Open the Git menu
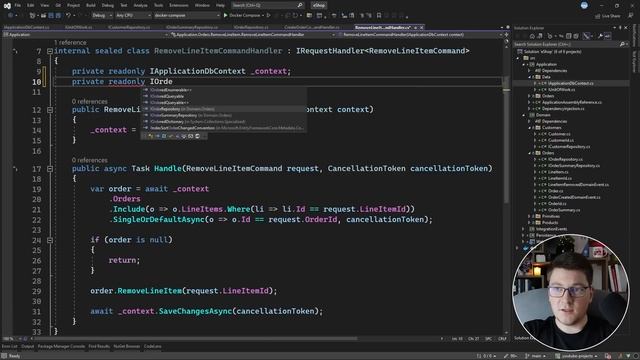This screenshot has height=360, width=640. [x=58, y=5]
